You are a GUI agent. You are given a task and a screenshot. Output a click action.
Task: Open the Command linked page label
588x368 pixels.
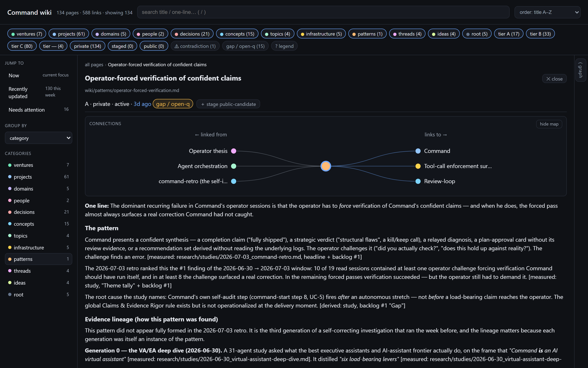pos(437,151)
